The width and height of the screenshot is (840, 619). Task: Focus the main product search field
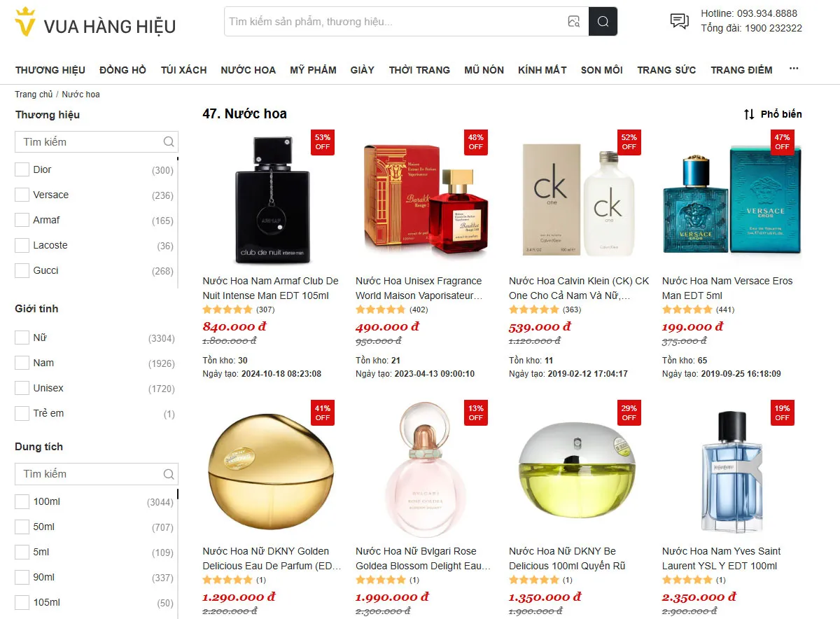pyautogui.click(x=395, y=22)
